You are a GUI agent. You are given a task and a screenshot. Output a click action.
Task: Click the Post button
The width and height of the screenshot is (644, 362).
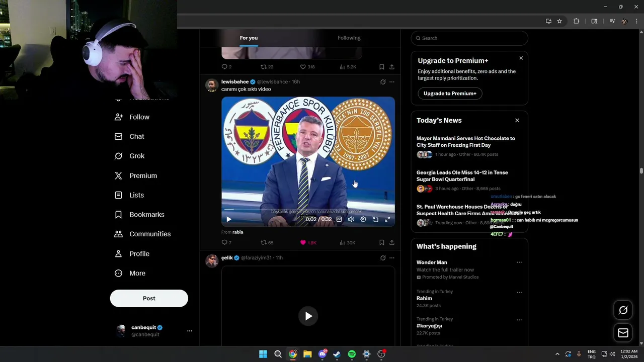coord(149,299)
